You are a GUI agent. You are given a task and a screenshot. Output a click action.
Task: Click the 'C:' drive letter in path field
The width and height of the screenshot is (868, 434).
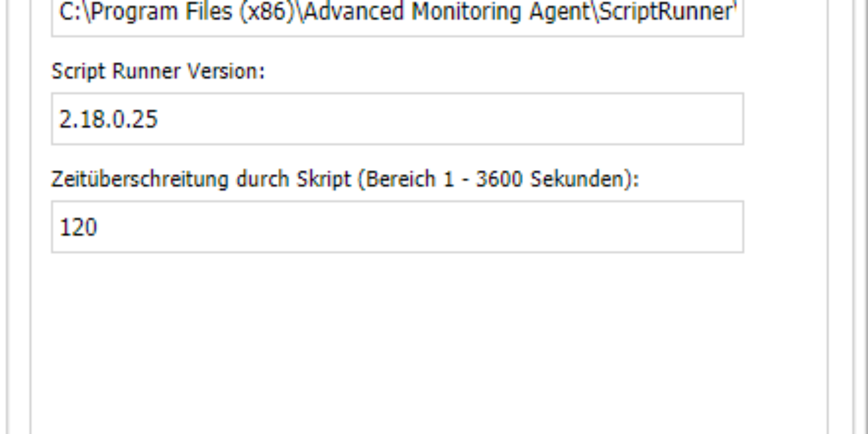click(x=71, y=11)
